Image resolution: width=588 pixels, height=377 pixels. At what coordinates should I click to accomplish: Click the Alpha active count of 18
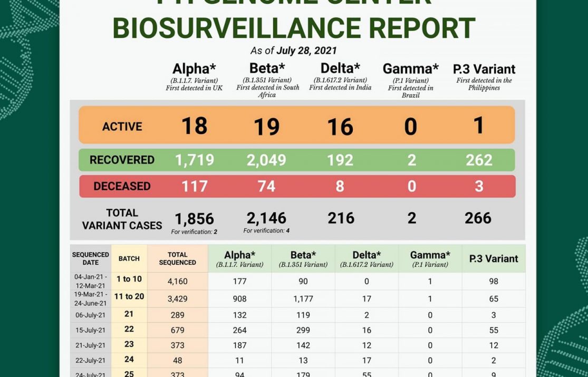pos(194,127)
